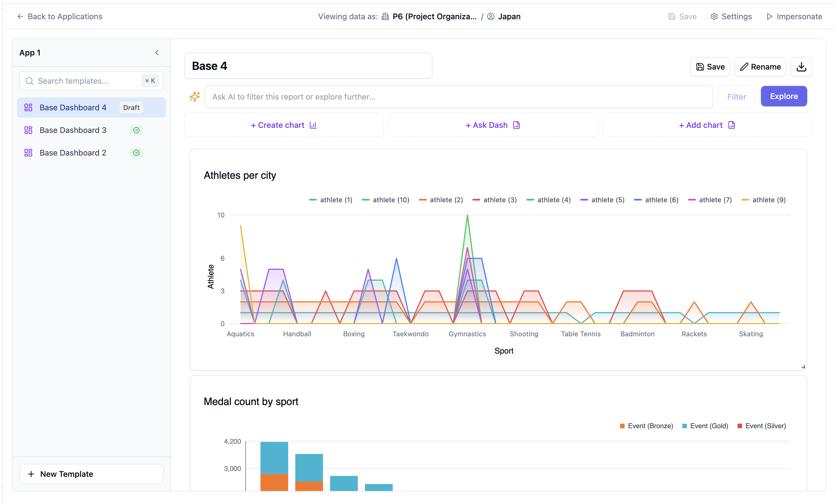Screen dimensions: 836x504
Task: Open the Settings gear icon
Action: tap(715, 16)
